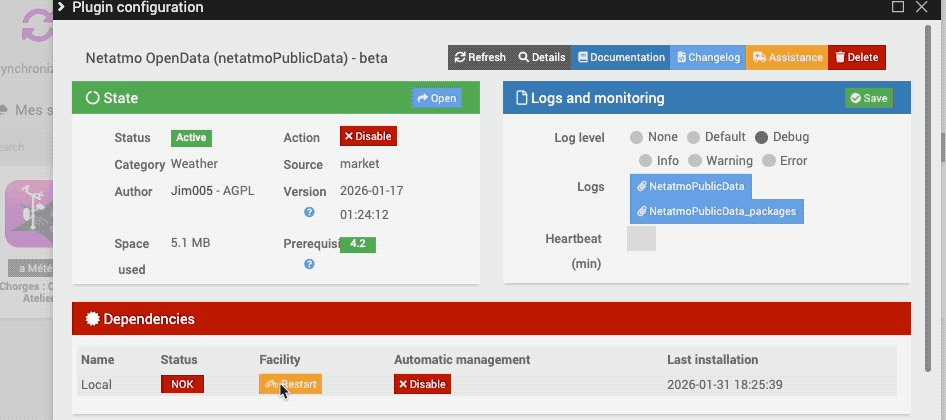Click the Logs and monitoring file icon
The width and height of the screenshot is (946, 420).
tap(521, 98)
